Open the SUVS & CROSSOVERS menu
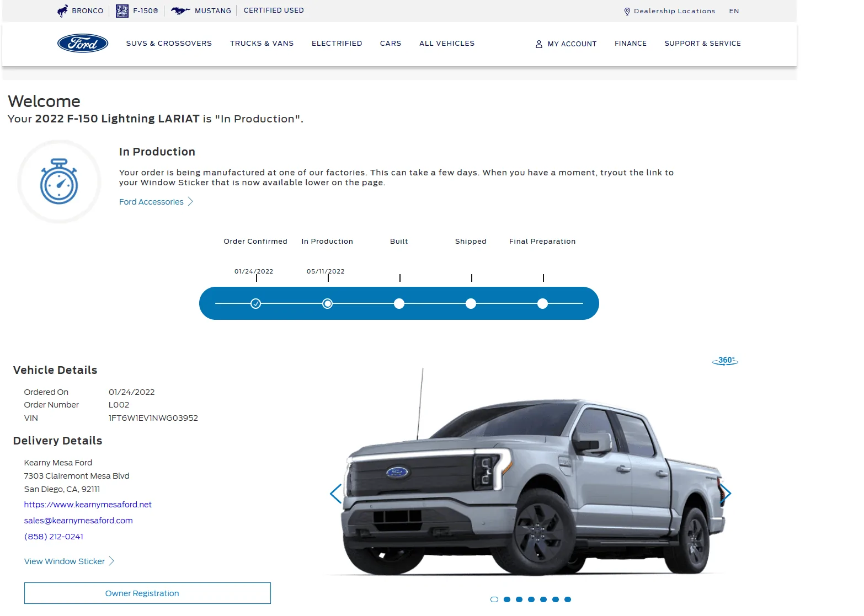The image size is (864, 616). coord(169,43)
